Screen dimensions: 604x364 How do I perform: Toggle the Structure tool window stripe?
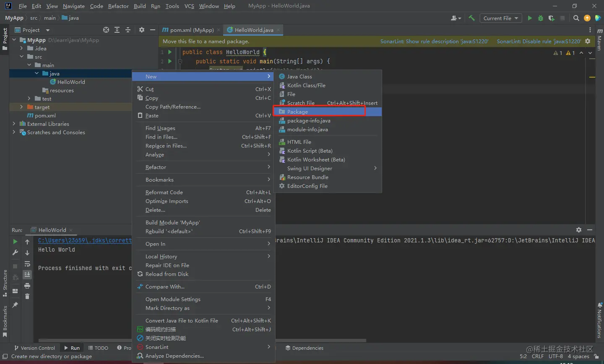tap(5, 283)
